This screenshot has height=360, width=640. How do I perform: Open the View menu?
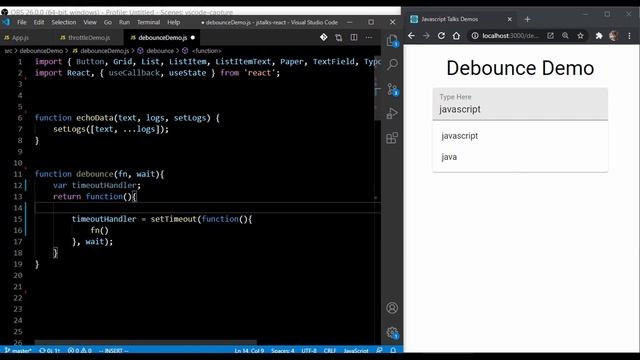[x=90, y=22]
